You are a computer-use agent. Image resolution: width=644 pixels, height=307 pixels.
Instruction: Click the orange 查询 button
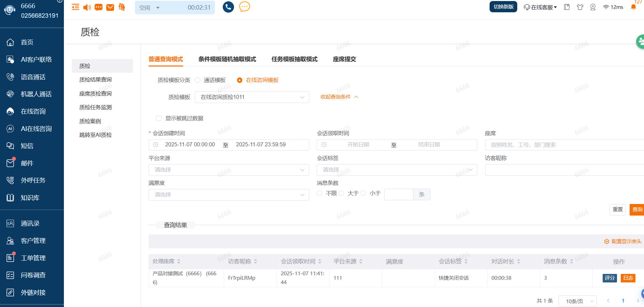637,209
